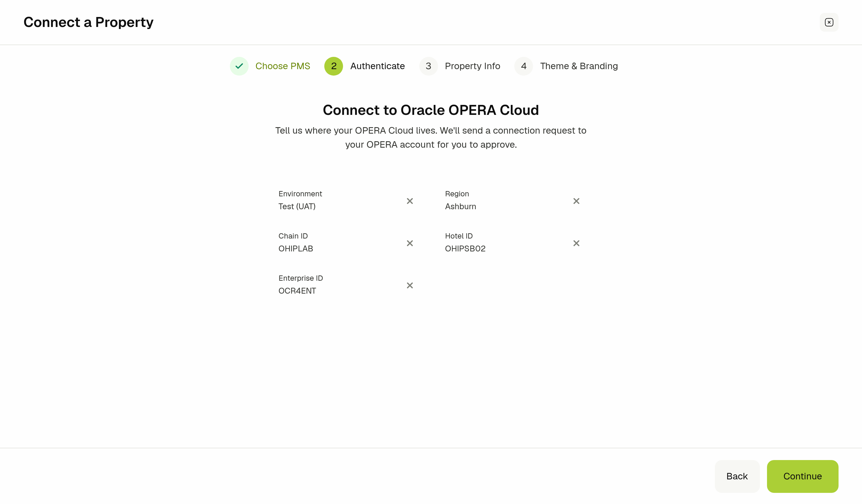The height and width of the screenshot is (504, 862).
Task: Click the Connect to Oracle OPERA Cloud heading
Action: pyautogui.click(x=431, y=110)
